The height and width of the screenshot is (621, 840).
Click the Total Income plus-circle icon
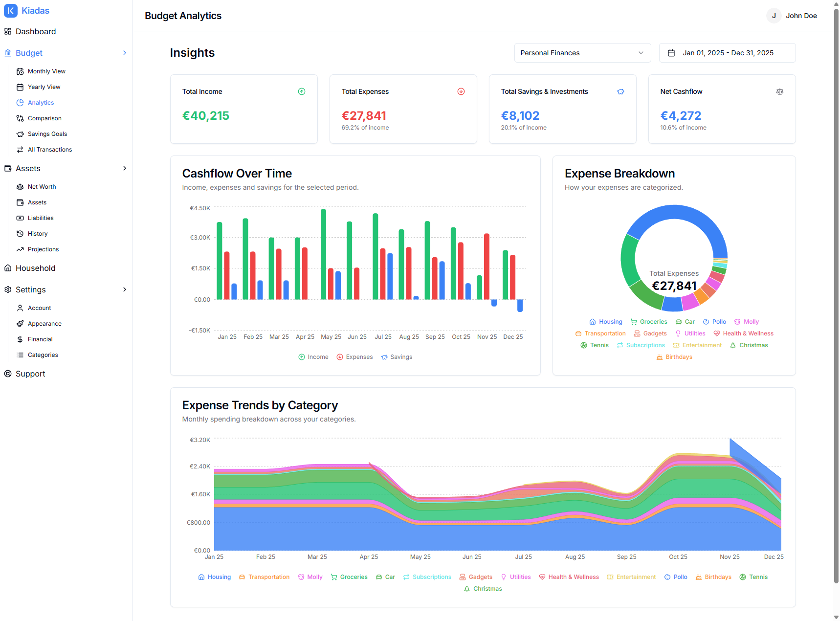coord(302,91)
